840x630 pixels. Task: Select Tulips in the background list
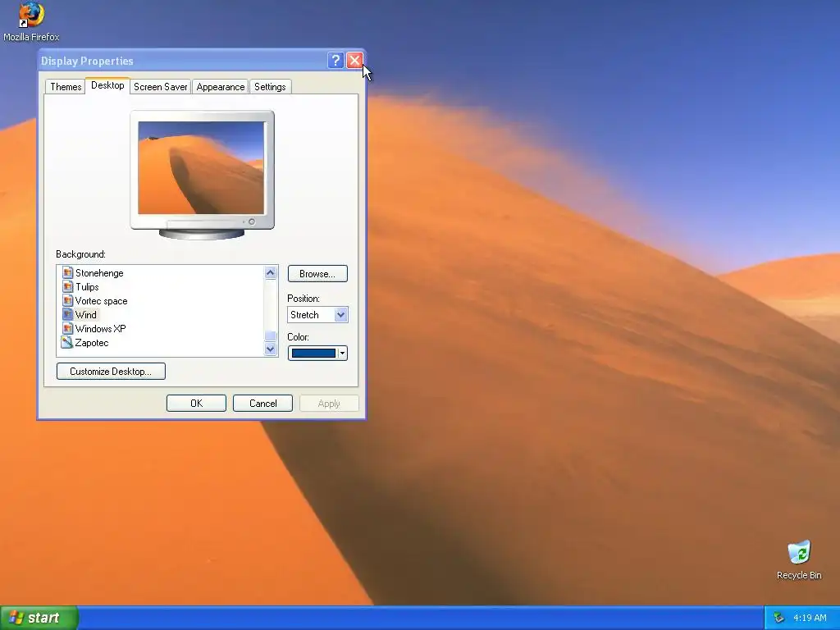(x=87, y=286)
